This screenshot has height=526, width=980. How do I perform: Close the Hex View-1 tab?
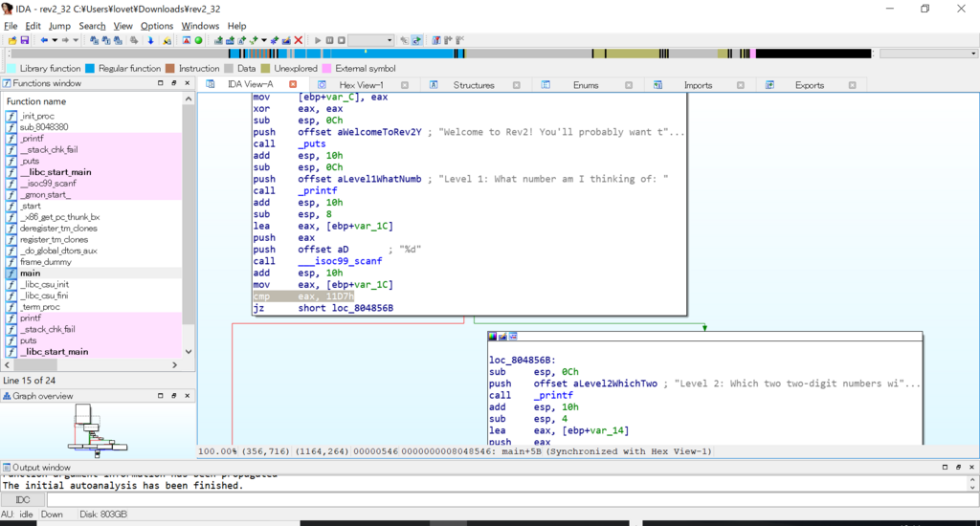pyautogui.click(x=405, y=85)
